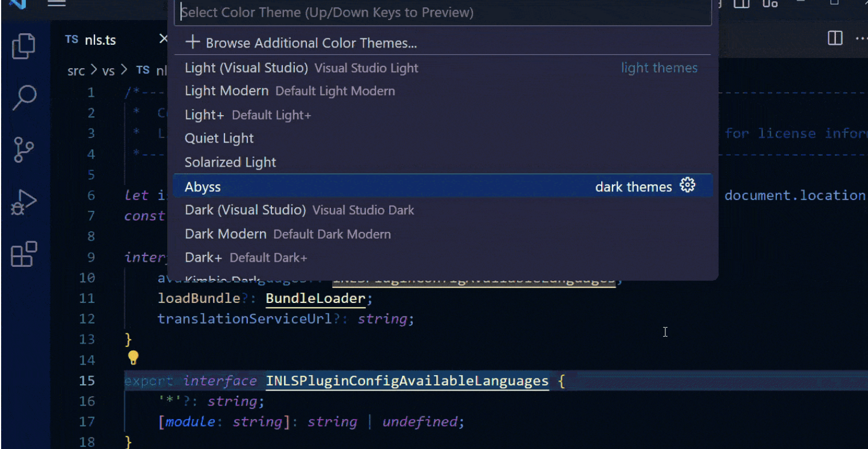Close the nls.ts editor tab

163,39
